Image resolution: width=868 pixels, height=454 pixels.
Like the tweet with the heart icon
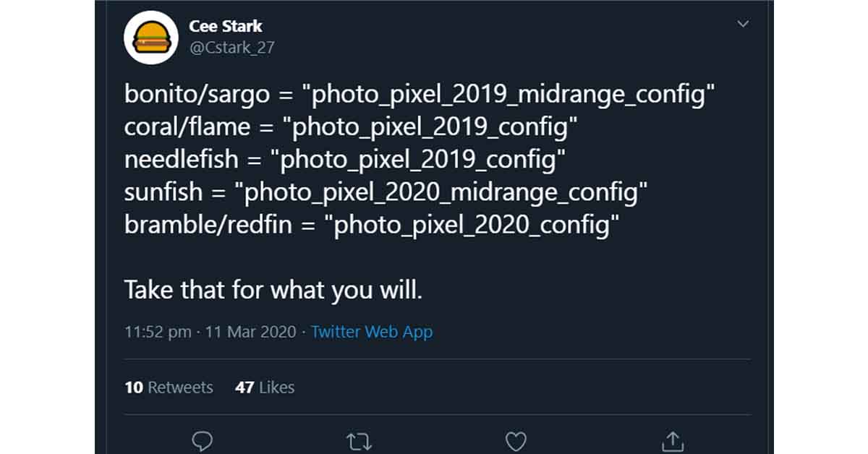click(x=515, y=440)
